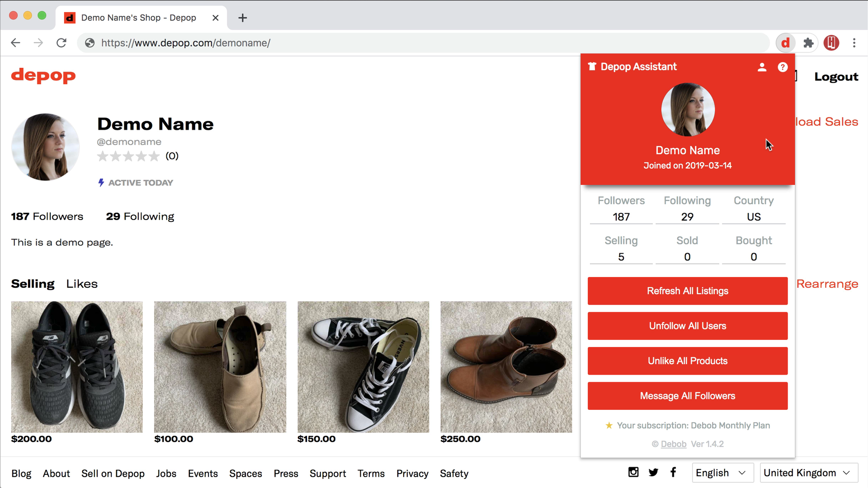Image resolution: width=868 pixels, height=488 pixels.
Task: Open the English language dropdown
Action: [x=722, y=473]
